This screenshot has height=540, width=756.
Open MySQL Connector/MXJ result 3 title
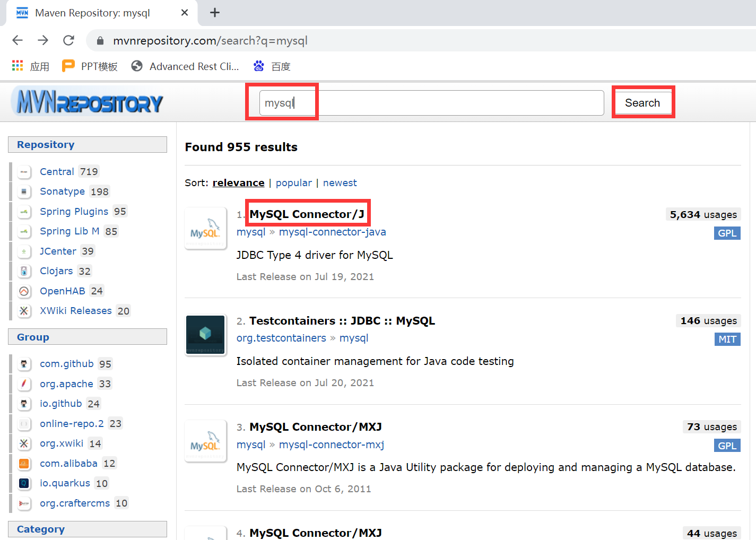click(316, 427)
